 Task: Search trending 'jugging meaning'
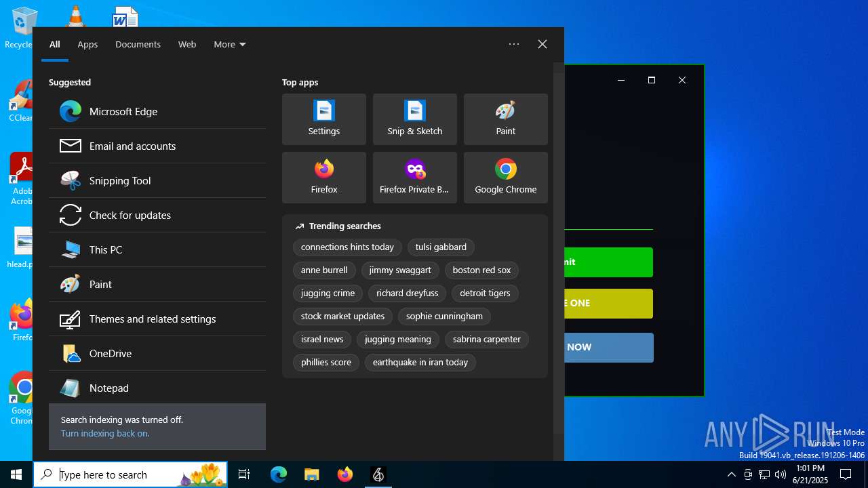pyautogui.click(x=398, y=340)
